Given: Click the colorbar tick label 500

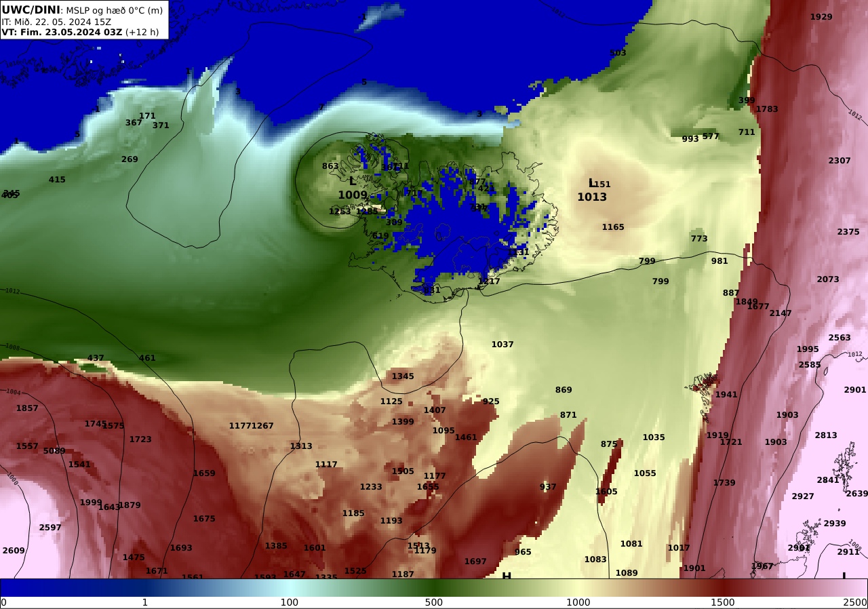Looking at the screenshot, I should point(434,602).
